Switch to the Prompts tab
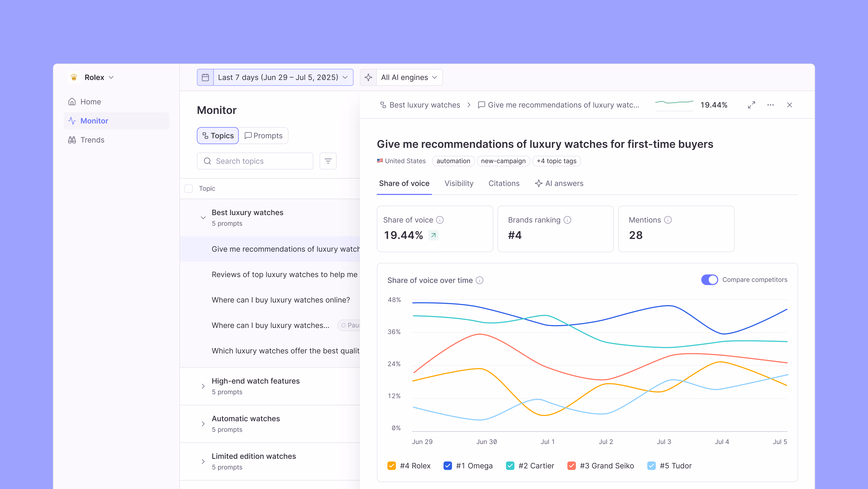Image resolution: width=868 pixels, height=489 pixels. pos(263,136)
